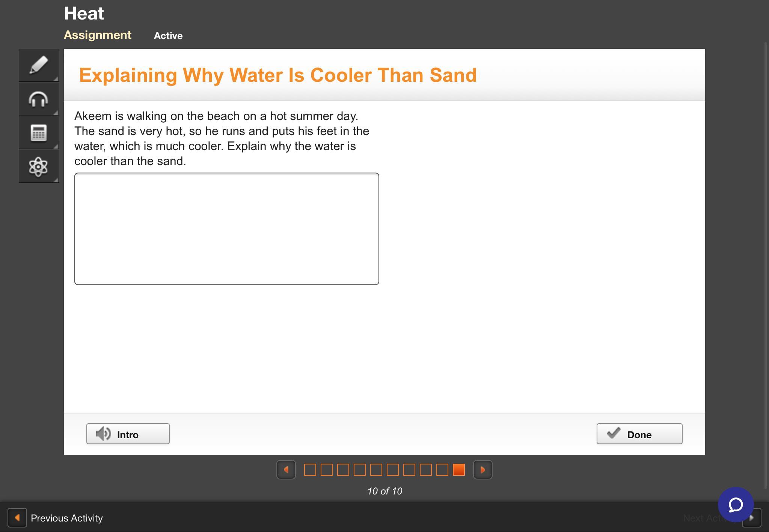This screenshot has height=532, width=769.
Task: Click the Previous Activity link text
Action: pos(67,518)
